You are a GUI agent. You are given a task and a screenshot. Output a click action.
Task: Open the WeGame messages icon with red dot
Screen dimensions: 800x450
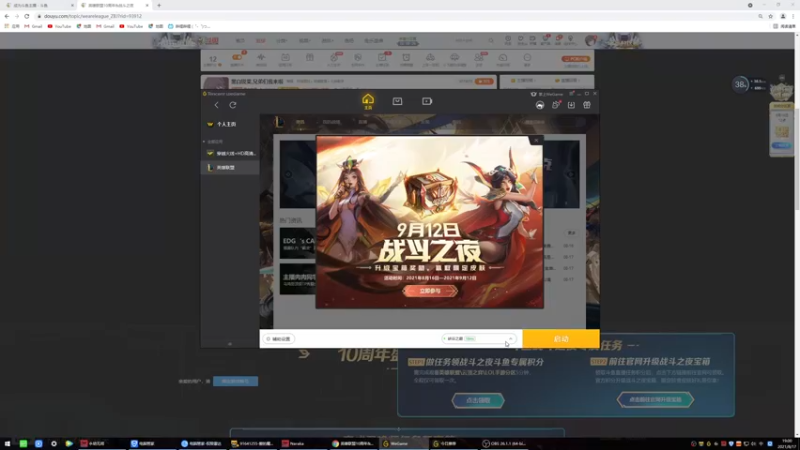556,105
